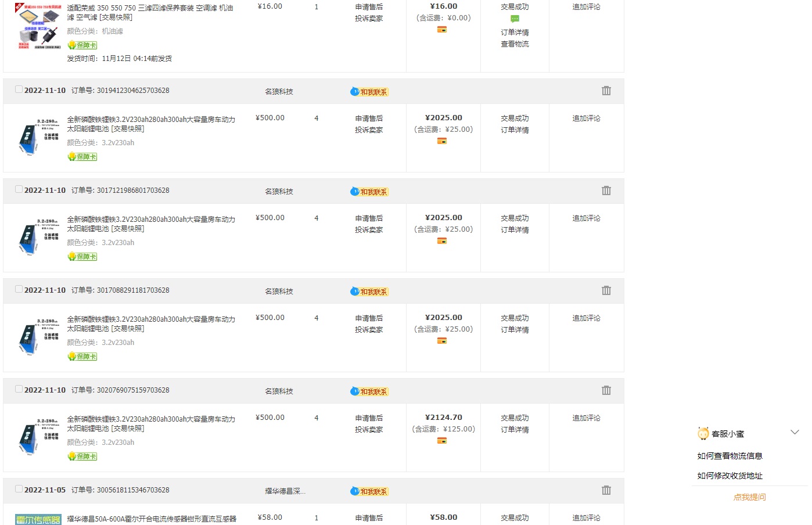Tick checkbox for order 3020769075159703628
Viewport: 812px width, 525px height.
point(19,389)
